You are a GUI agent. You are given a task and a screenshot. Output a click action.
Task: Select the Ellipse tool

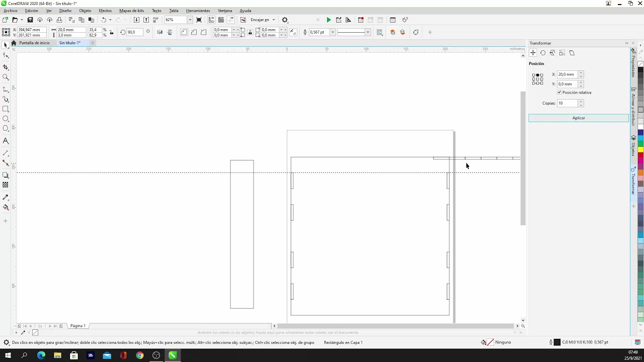[x=6, y=119]
